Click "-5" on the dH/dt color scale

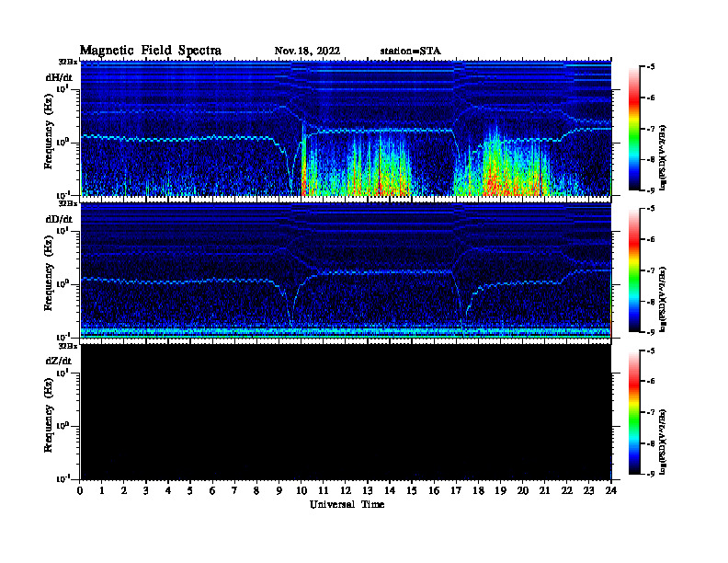point(651,67)
